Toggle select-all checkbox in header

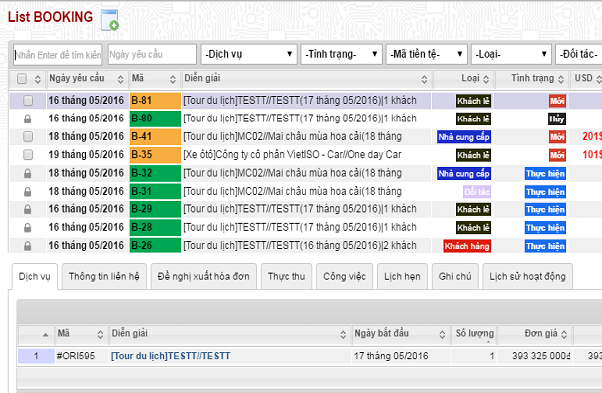click(x=22, y=79)
